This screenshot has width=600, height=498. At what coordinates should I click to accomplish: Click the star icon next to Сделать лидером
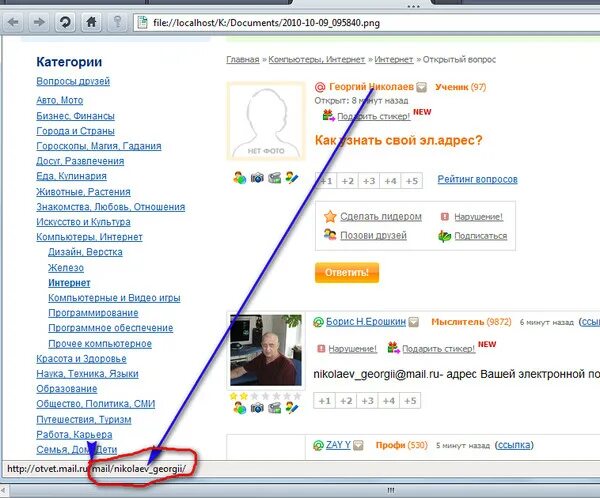pyautogui.click(x=330, y=217)
